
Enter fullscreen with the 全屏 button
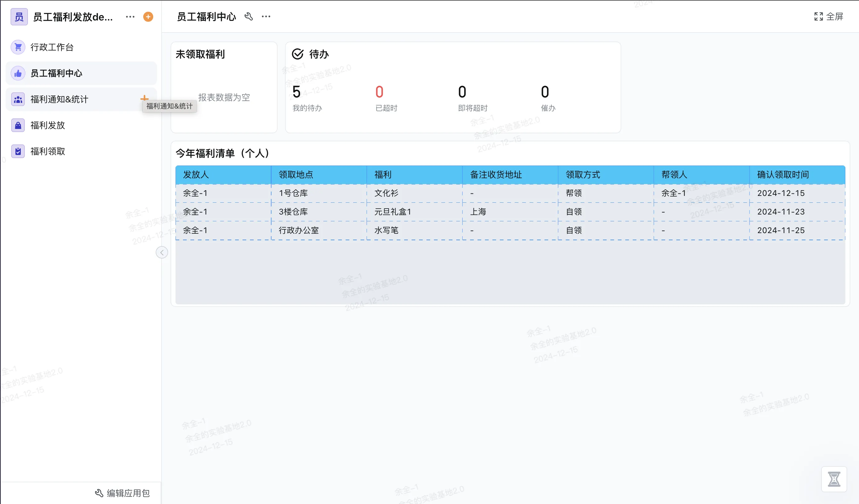pyautogui.click(x=829, y=16)
